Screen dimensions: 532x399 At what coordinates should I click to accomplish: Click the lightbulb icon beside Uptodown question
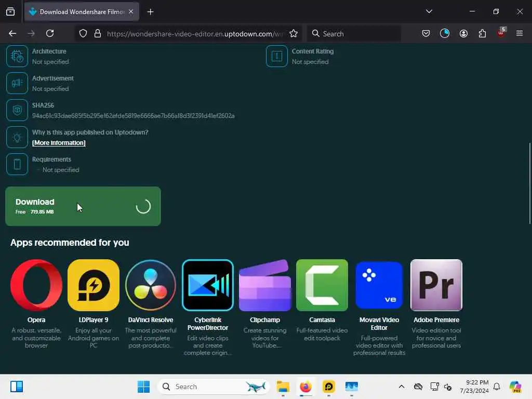(x=17, y=137)
